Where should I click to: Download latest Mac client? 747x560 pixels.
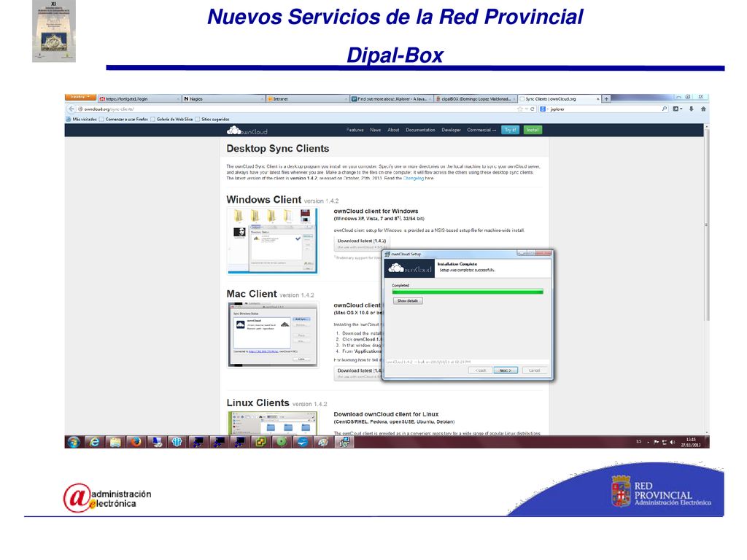point(358,372)
